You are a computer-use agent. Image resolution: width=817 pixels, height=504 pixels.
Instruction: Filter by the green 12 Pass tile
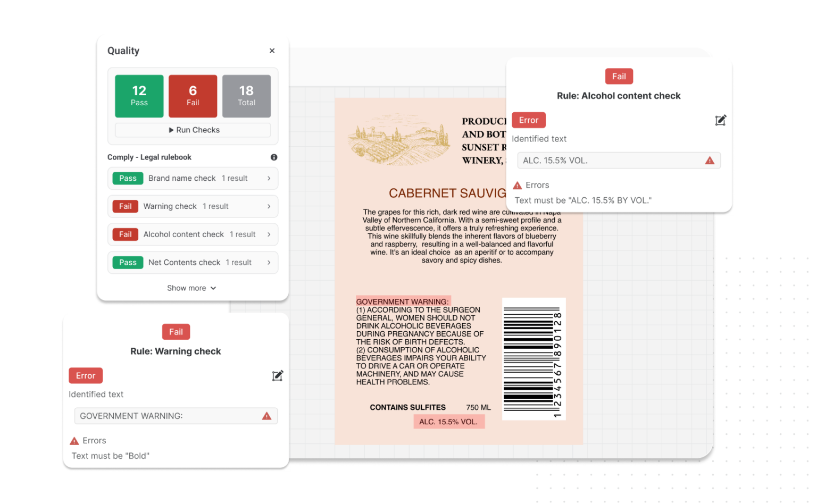click(139, 96)
